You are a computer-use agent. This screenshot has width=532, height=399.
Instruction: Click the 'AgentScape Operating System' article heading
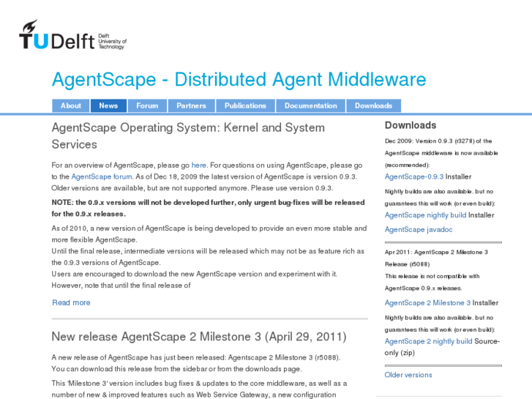(188, 136)
